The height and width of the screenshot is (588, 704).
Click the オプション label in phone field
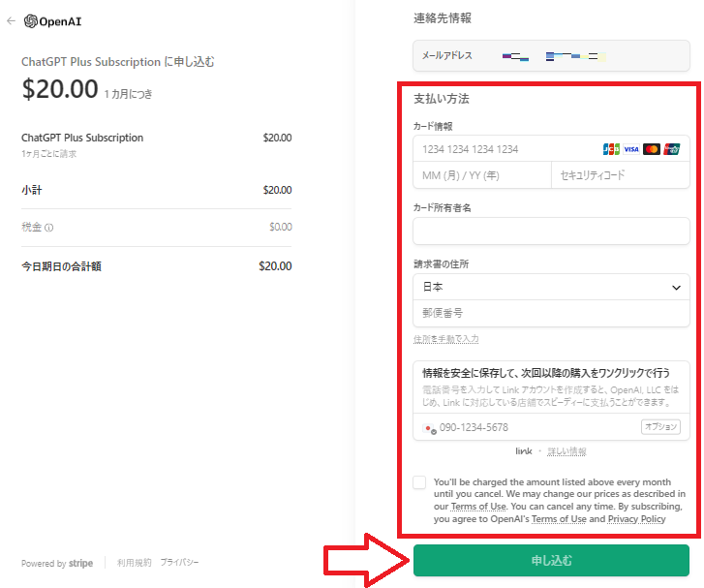coord(660,427)
